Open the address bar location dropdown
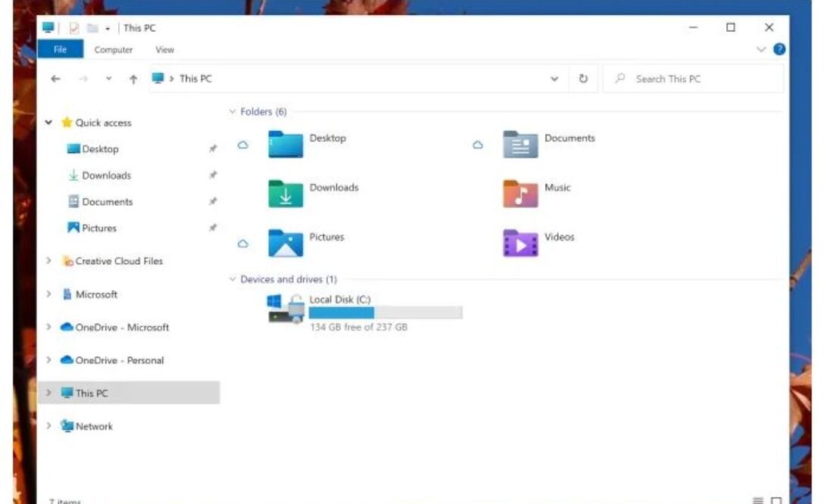This screenshot has width=833, height=504. pyautogui.click(x=554, y=78)
